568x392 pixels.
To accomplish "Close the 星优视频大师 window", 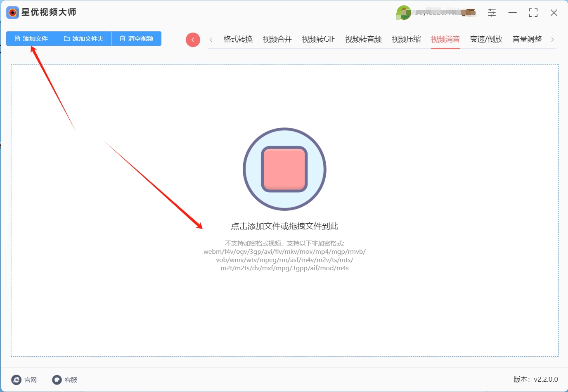I will (554, 13).
